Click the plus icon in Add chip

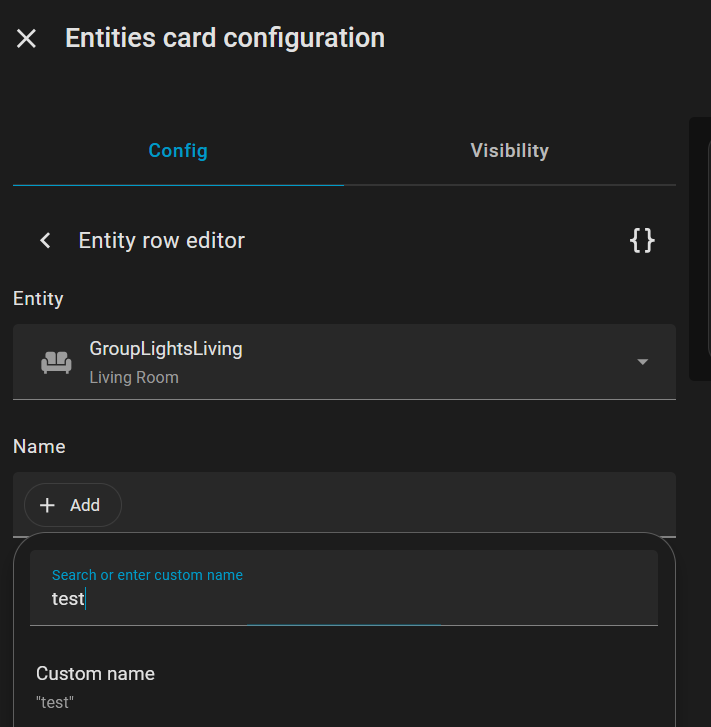(47, 506)
